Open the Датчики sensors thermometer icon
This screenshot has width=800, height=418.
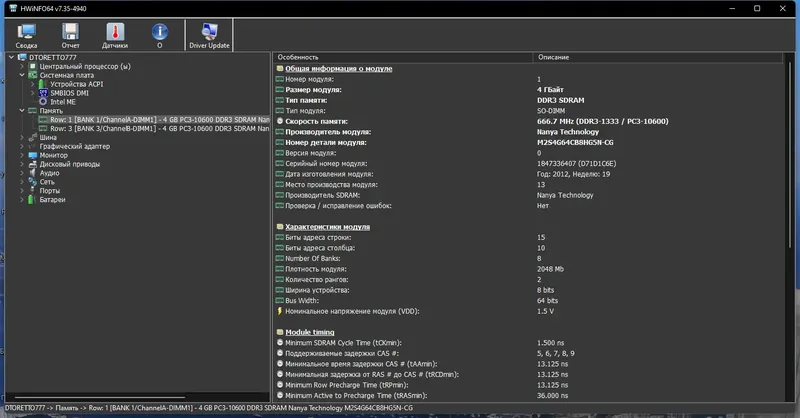[x=115, y=36]
